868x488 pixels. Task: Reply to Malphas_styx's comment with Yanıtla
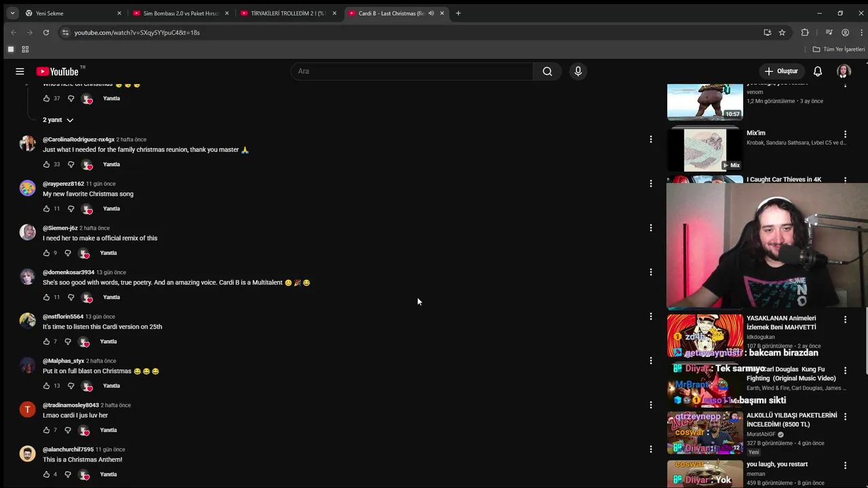(111, 386)
